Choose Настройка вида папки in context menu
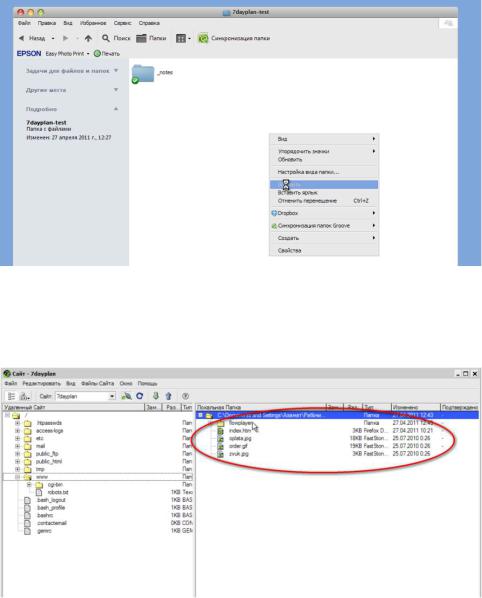 point(324,172)
